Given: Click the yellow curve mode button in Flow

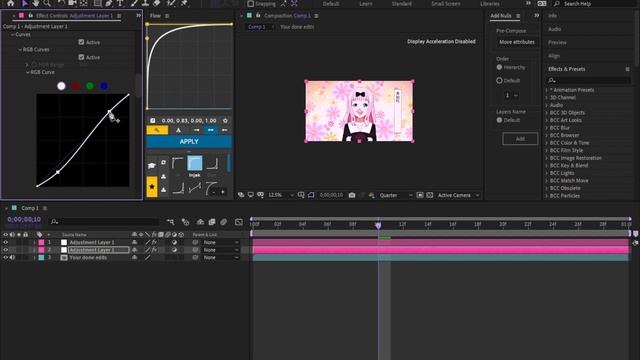Looking at the screenshot, I should (157, 130).
